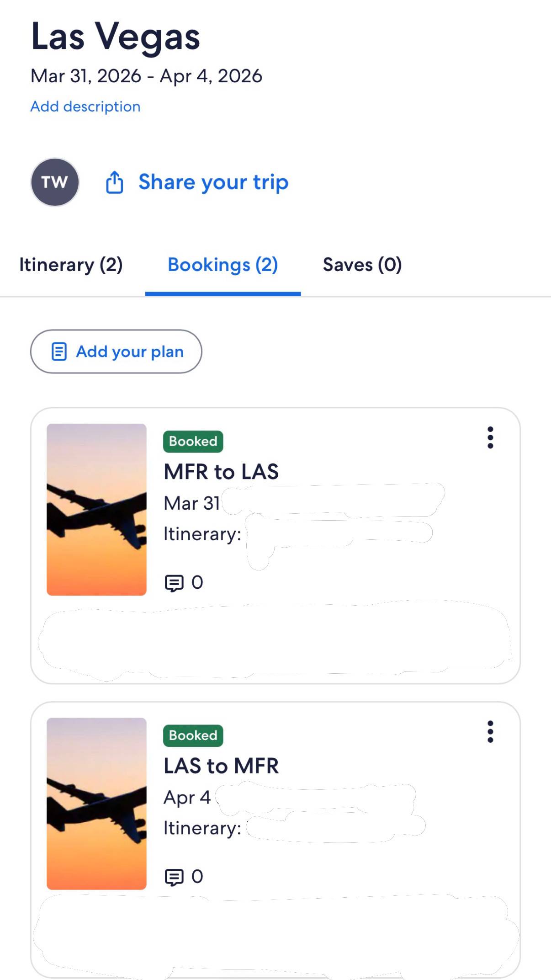Tap the Booked badge on the Apr 4 flight

click(193, 735)
